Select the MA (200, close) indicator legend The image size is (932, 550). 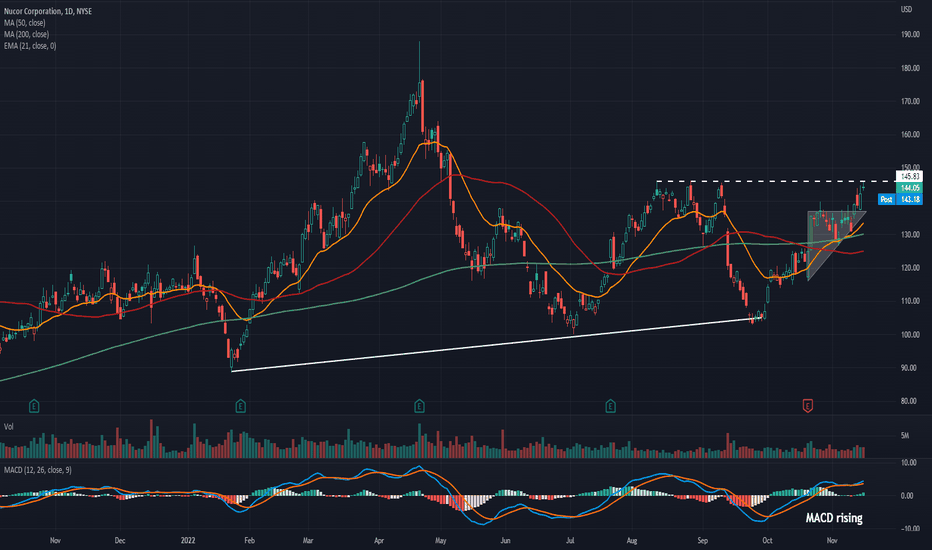(26, 34)
